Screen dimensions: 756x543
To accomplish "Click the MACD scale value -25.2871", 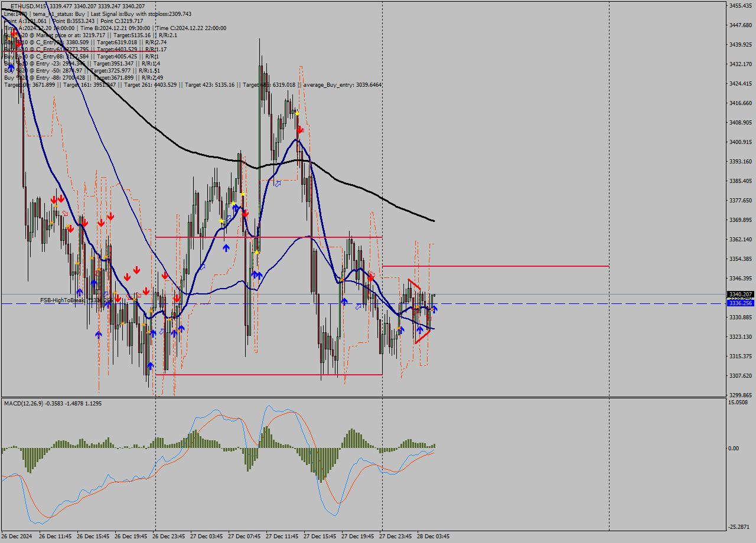I will click(739, 526).
